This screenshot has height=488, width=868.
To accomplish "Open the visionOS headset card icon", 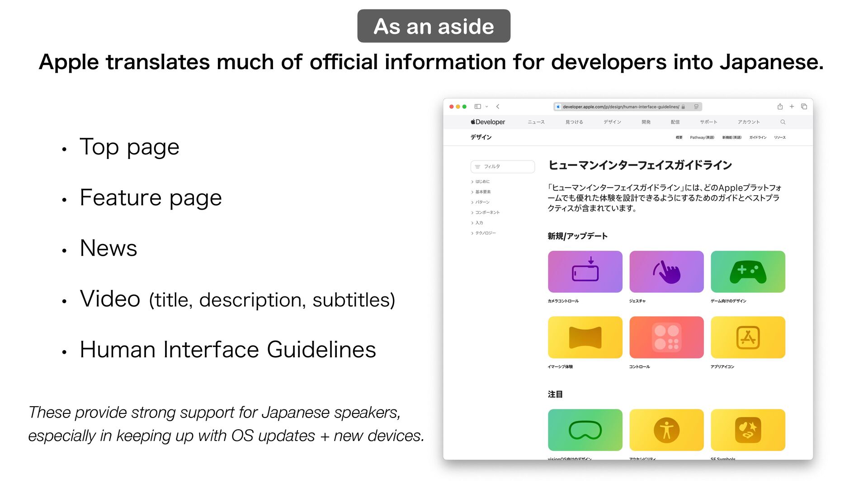I will tap(585, 430).
